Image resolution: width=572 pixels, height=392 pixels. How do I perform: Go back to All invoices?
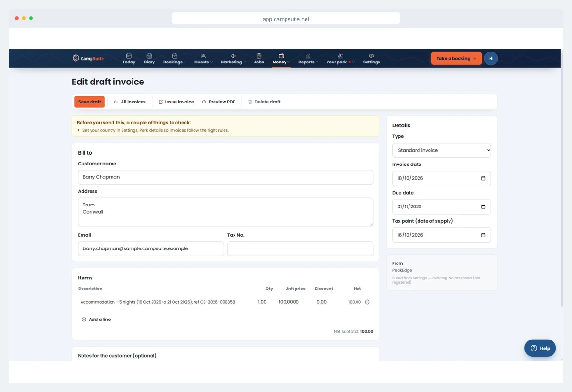[130, 102]
